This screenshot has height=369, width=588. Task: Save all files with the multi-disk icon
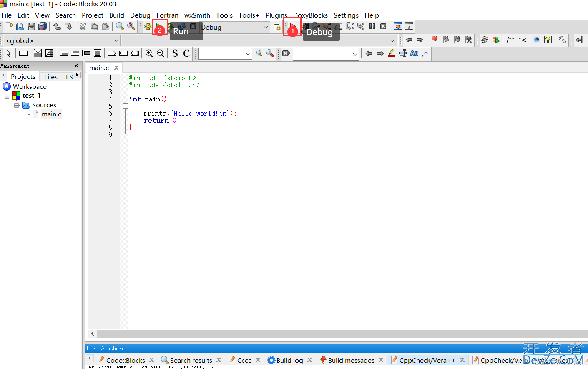point(43,27)
